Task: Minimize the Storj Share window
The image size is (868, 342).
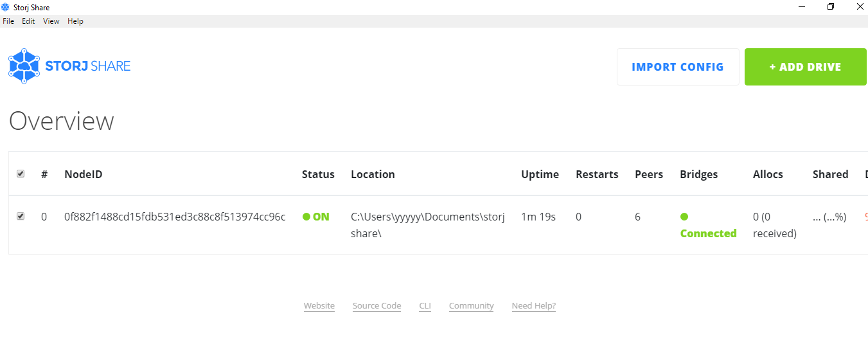Action: coord(802,6)
